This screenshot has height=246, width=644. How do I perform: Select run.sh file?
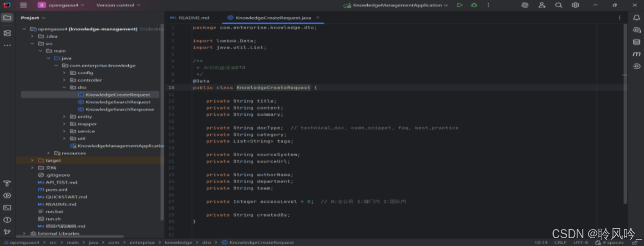pyautogui.click(x=50, y=219)
